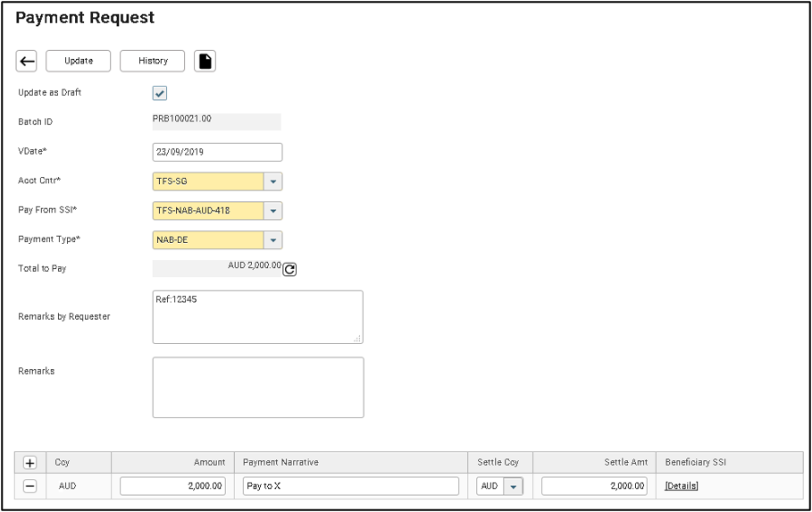Click the Remarks by Requester text area

pyautogui.click(x=257, y=317)
